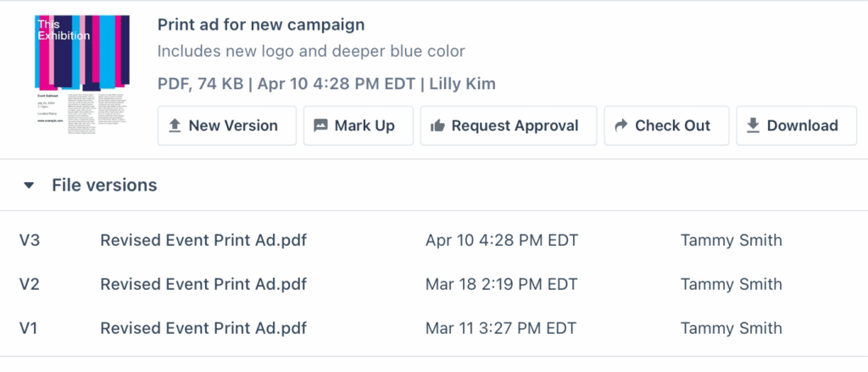Viewport: 868px width, 372px height.
Task: Click the File versions header text
Action: click(x=104, y=185)
